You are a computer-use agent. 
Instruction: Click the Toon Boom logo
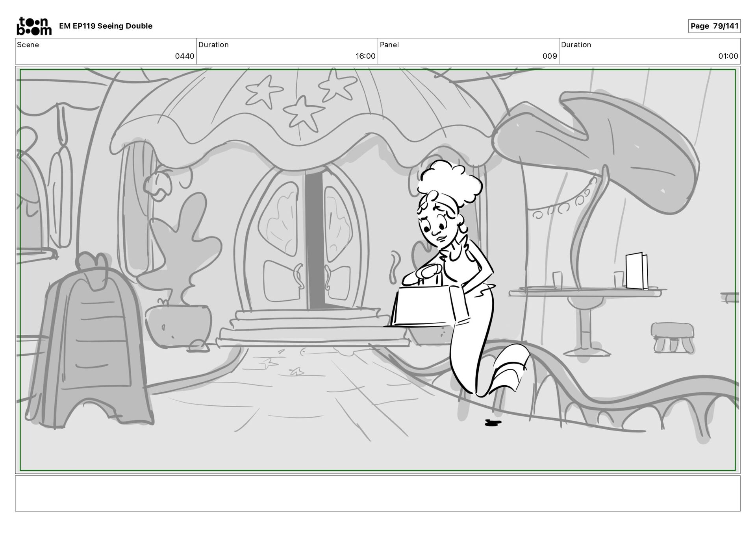[x=34, y=26]
